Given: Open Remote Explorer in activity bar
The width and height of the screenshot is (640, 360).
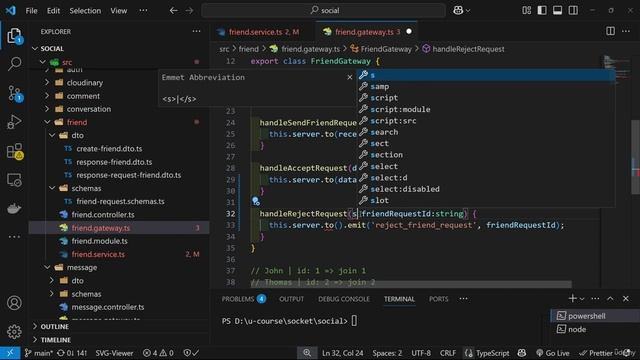Looking at the screenshot, I should pos(14,180).
